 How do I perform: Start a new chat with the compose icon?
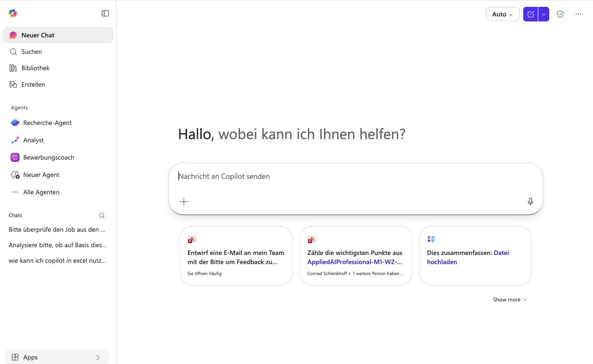tap(531, 14)
